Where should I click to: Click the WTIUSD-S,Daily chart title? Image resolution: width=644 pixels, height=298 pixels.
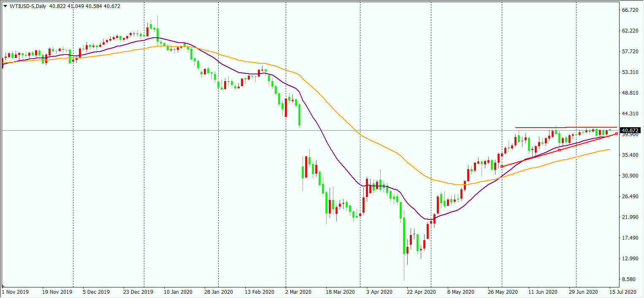(28, 6)
